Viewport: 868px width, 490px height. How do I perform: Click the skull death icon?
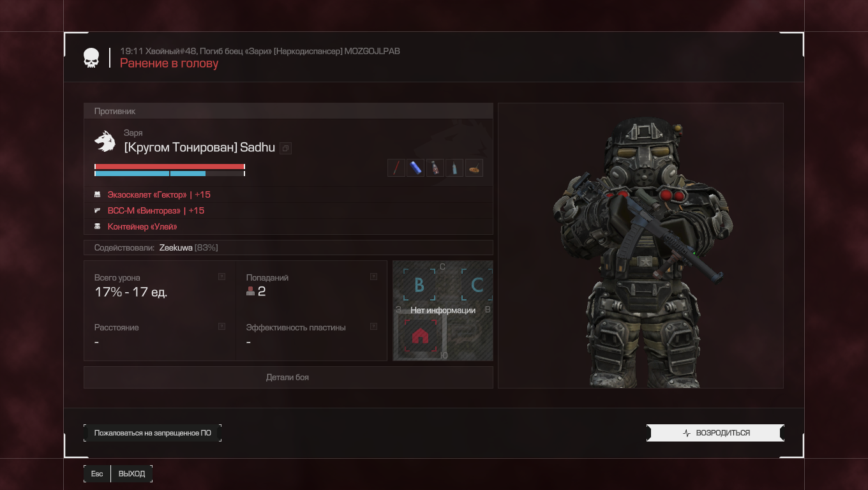(91, 58)
